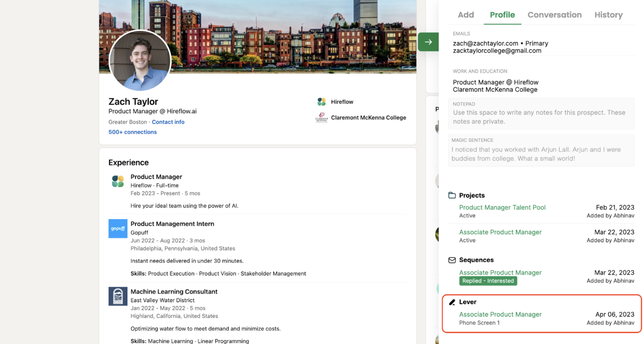Open the History tab
This screenshot has width=644, height=344.
(x=608, y=15)
